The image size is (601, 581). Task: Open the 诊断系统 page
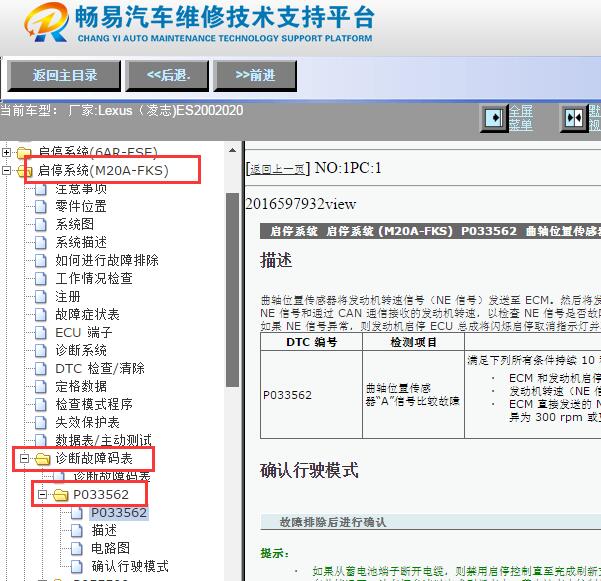click(81, 350)
